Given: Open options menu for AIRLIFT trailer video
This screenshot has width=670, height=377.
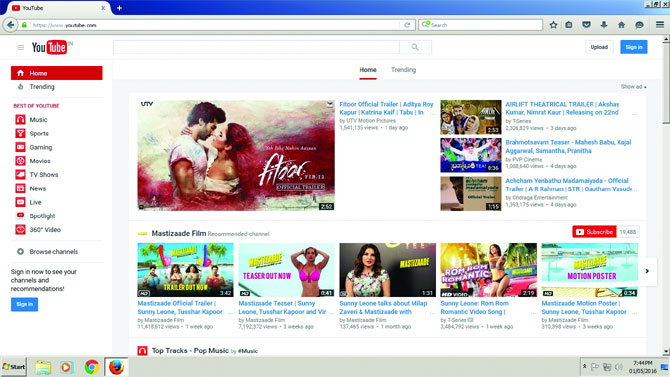Looking at the screenshot, I should [x=635, y=114].
